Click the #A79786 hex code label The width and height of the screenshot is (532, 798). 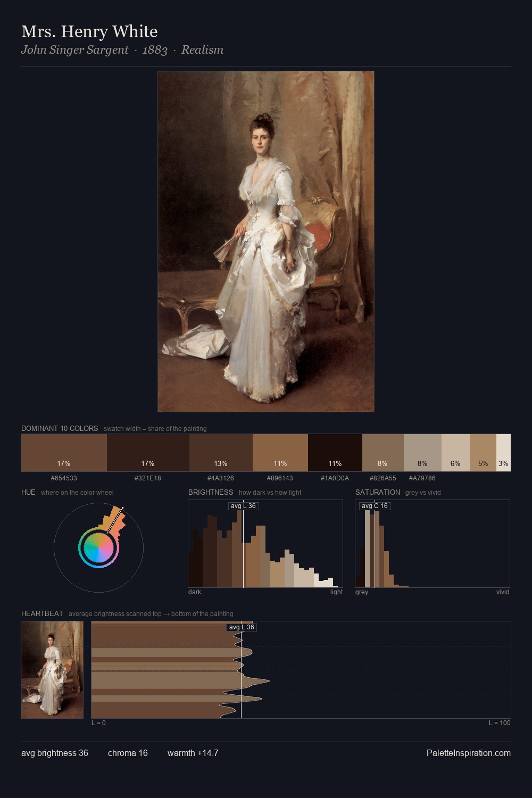click(422, 478)
